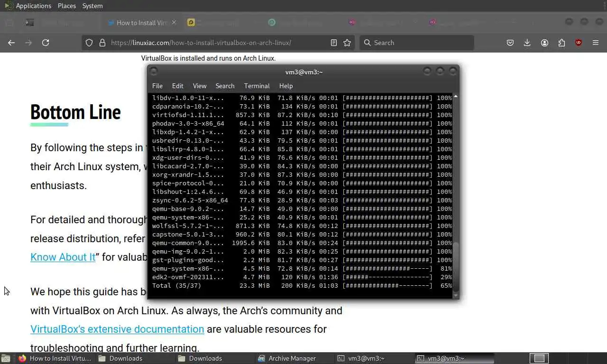Open Firefox hamburger application menu

[x=596, y=43]
